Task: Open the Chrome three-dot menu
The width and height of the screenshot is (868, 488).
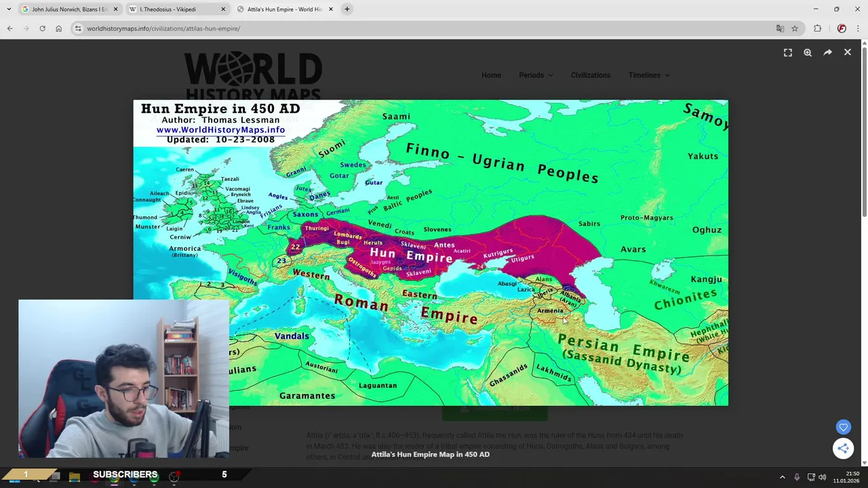Action: coord(858,28)
